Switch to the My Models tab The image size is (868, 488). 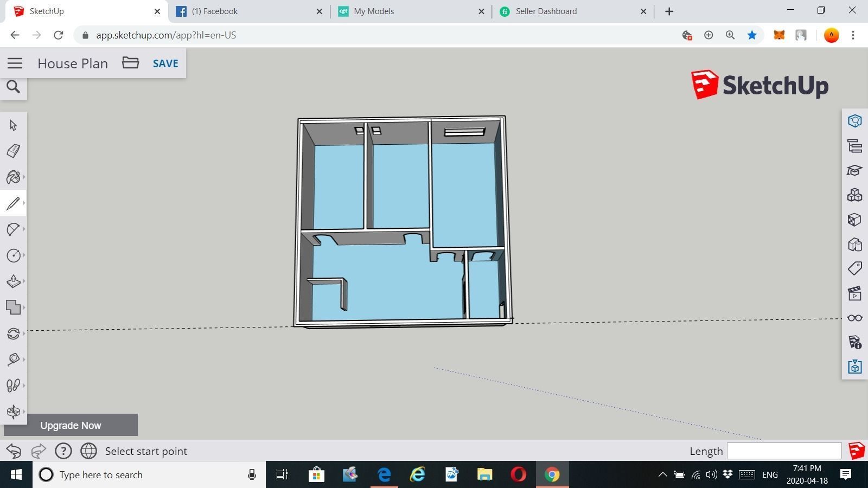[411, 11]
